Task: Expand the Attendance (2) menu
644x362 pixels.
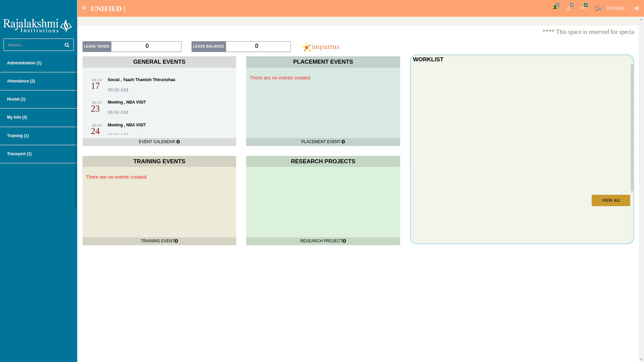Action: (39, 81)
